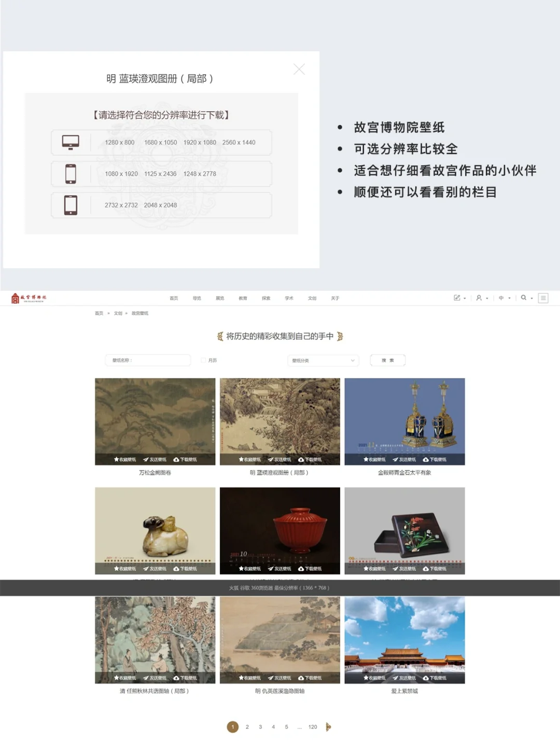Viewport: 560px width, 746px height.
Task: Click the smartphone device icon
Action: 71,174
